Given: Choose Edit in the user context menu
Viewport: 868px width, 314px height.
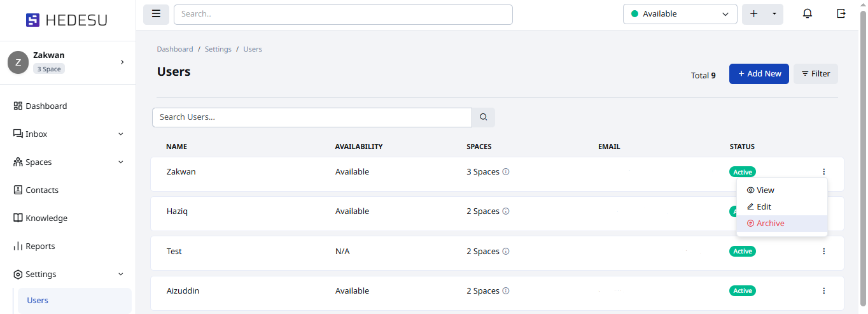Looking at the screenshot, I should click(x=764, y=207).
